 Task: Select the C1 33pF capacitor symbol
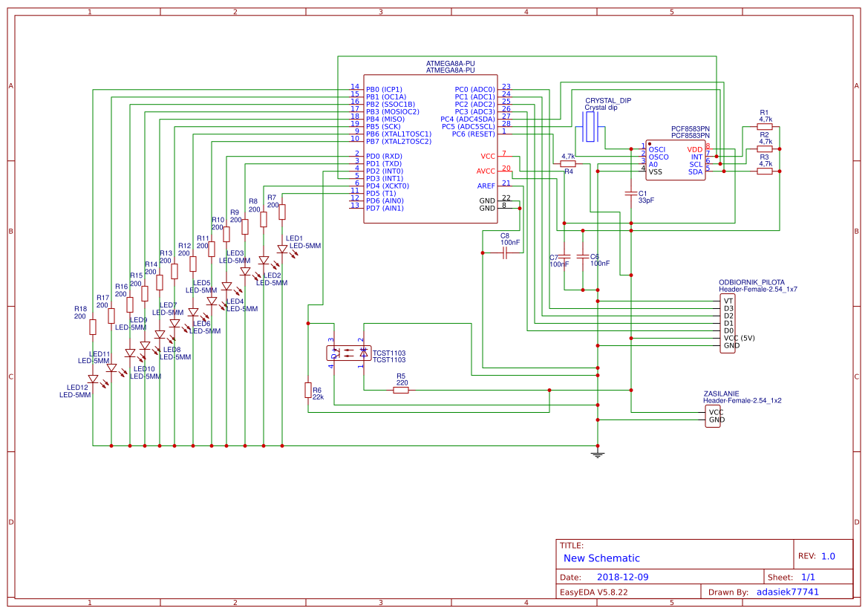tap(631, 194)
